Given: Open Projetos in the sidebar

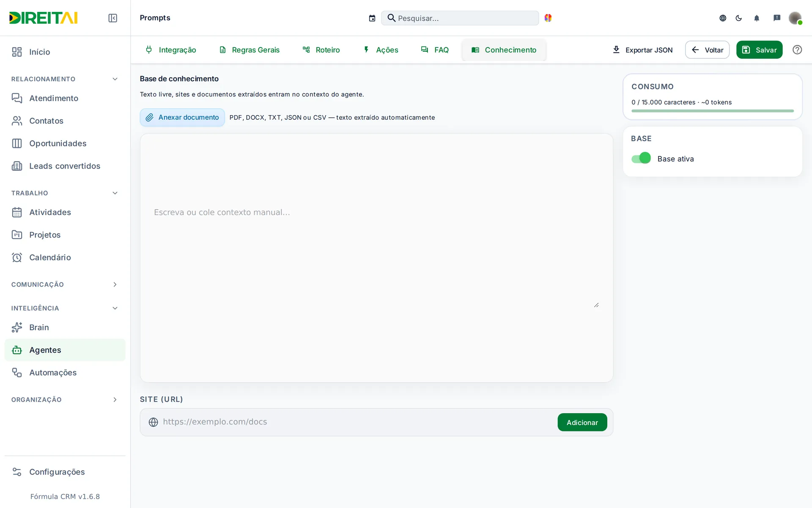Looking at the screenshot, I should 65,235.
